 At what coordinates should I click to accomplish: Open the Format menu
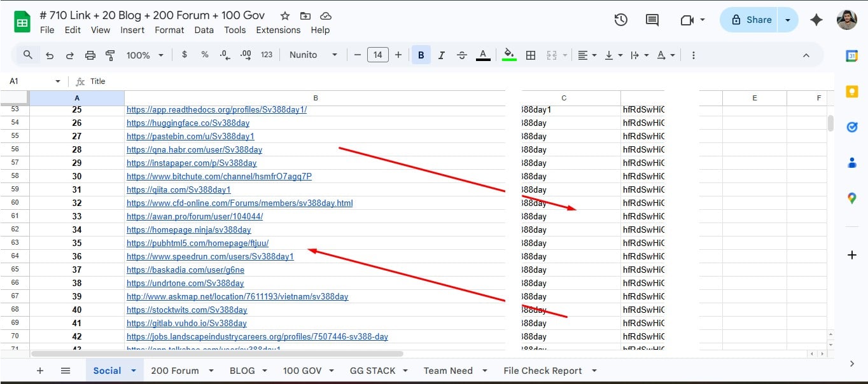tap(169, 29)
